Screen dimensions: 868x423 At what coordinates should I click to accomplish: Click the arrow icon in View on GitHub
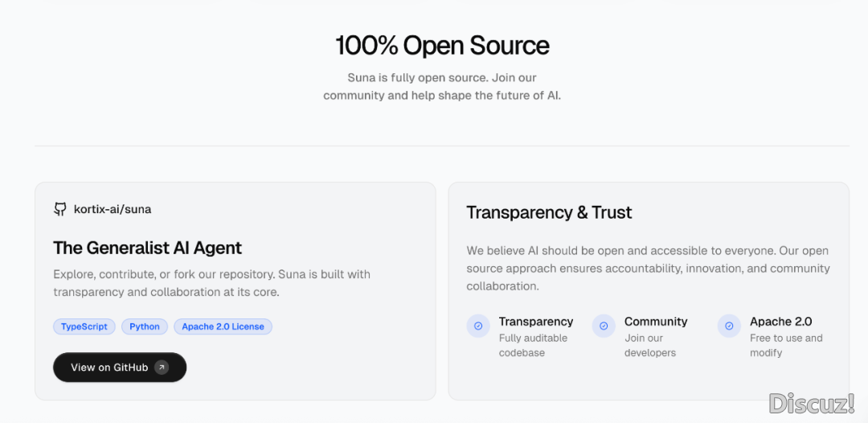[162, 368]
